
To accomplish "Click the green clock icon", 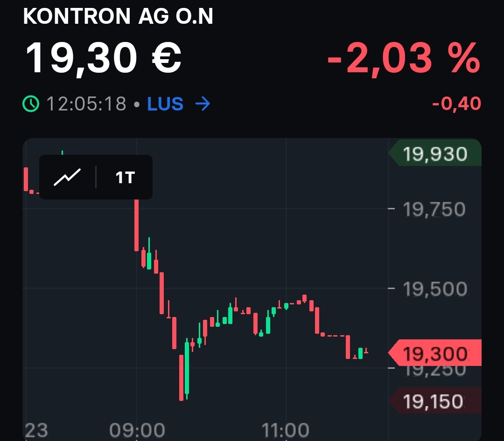I will click(x=31, y=104).
